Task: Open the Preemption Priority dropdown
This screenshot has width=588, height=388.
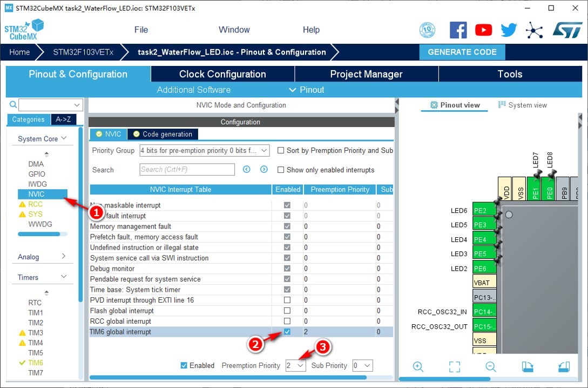Action: [x=295, y=365]
